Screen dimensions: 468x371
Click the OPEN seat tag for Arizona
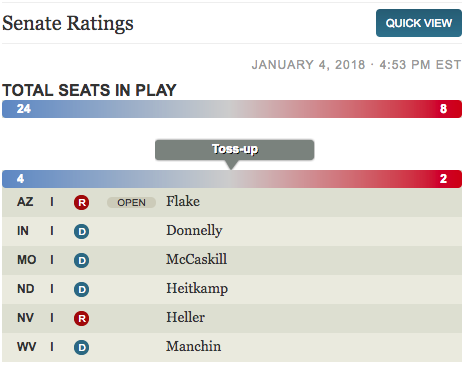click(131, 202)
